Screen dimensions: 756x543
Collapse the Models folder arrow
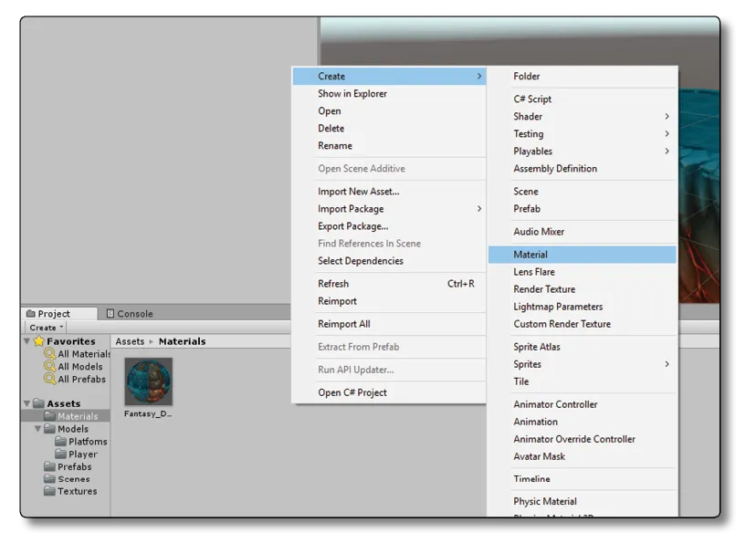coord(38,429)
